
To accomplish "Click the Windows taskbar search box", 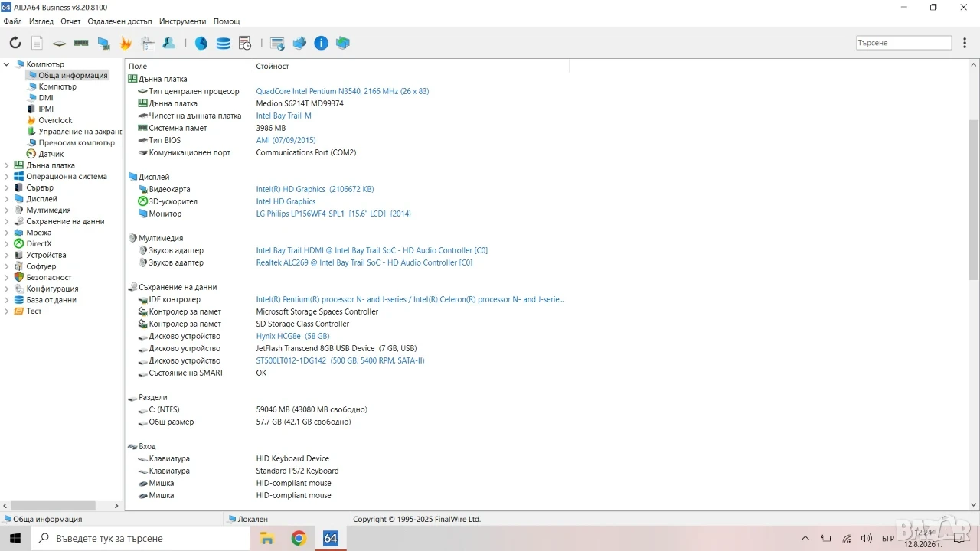I will pyautogui.click(x=141, y=538).
